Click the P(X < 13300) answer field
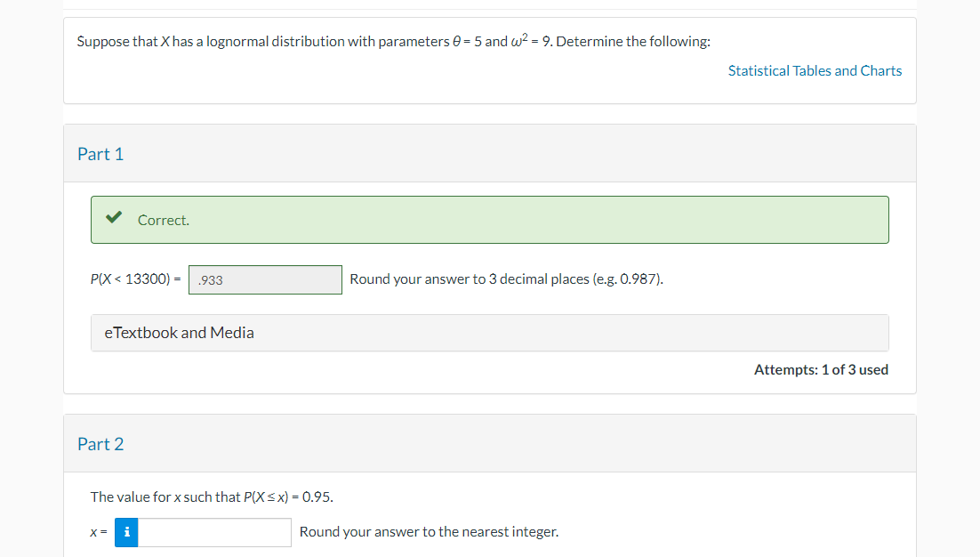This screenshot has width=980, height=557. click(265, 278)
